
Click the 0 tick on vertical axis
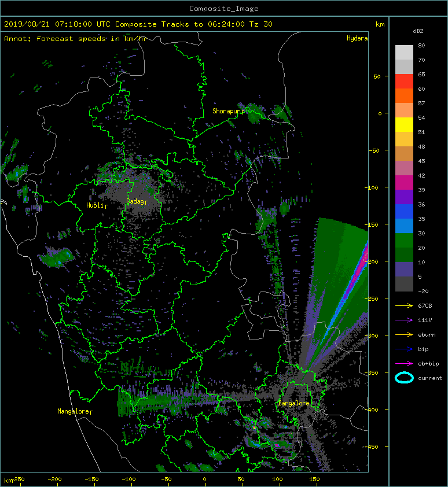(380, 114)
